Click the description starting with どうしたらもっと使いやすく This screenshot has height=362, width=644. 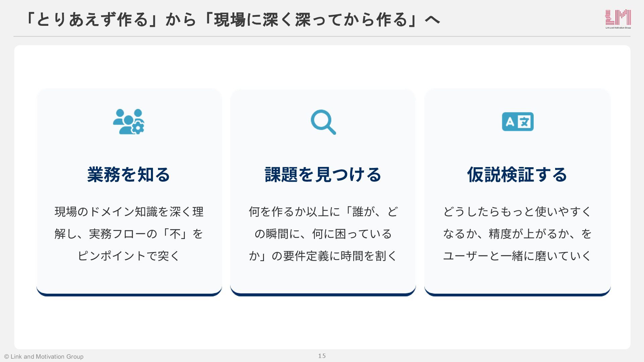(517, 212)
